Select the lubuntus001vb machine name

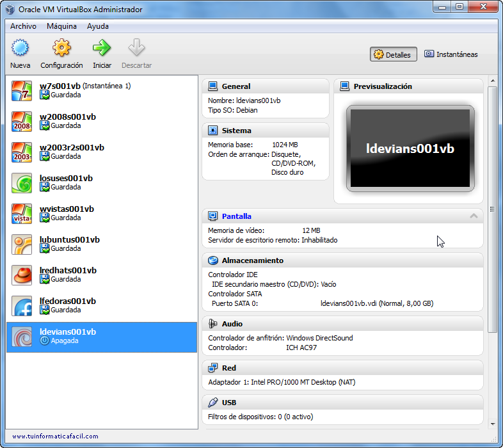[x=70, y=240]
